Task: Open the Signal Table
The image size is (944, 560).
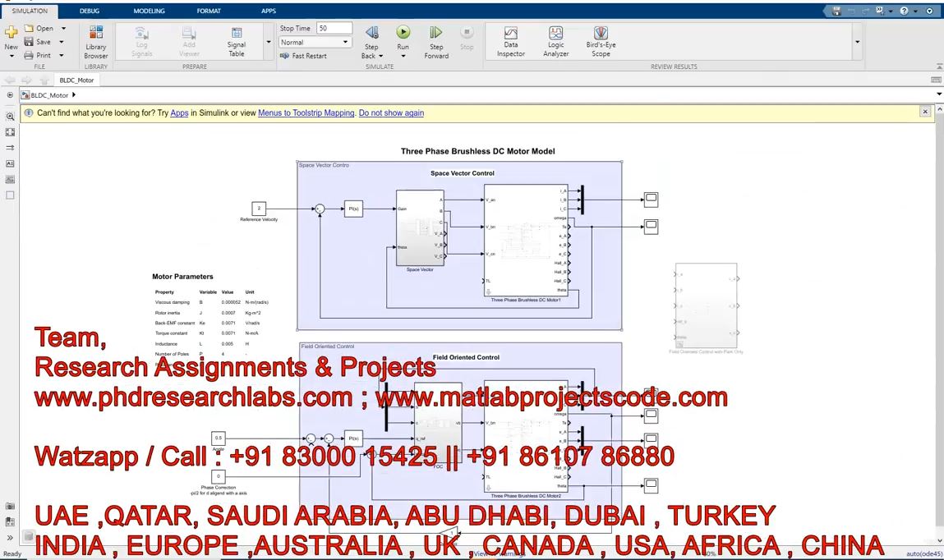Action: (237, 42)
